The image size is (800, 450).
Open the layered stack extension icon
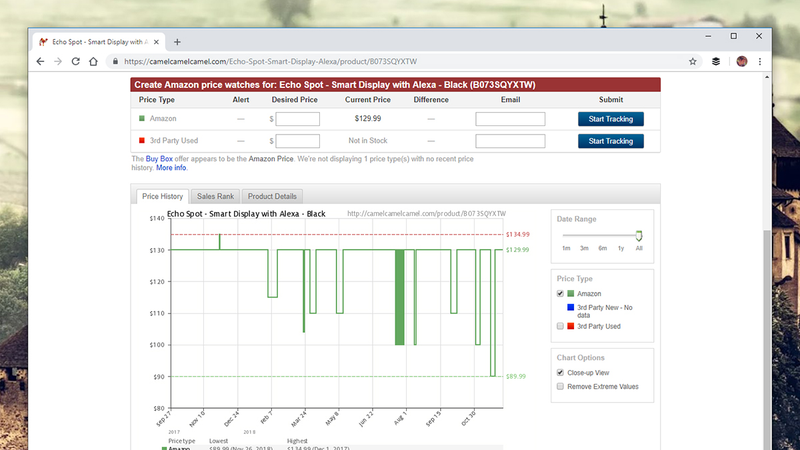716,61
